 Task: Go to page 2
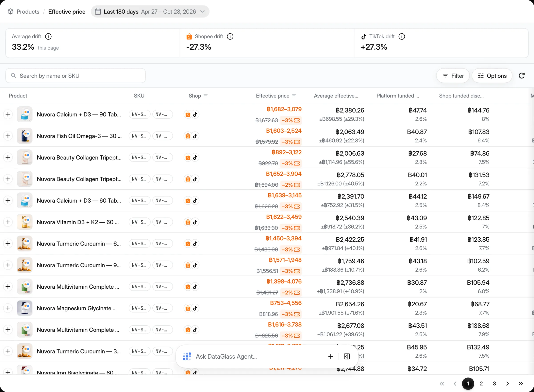point(481,384)
